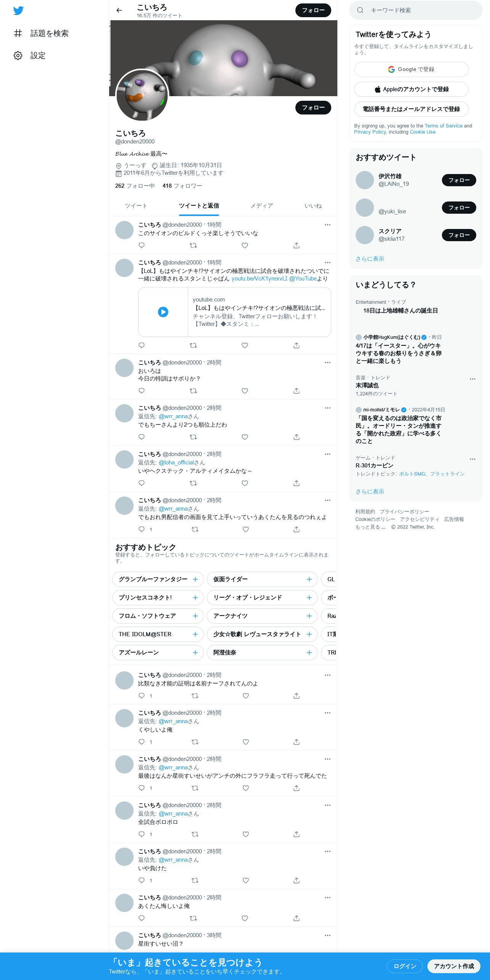Retweet the でもちーさんより2つも順位上だわ tweet
The image size is (490, 980).
193,437
